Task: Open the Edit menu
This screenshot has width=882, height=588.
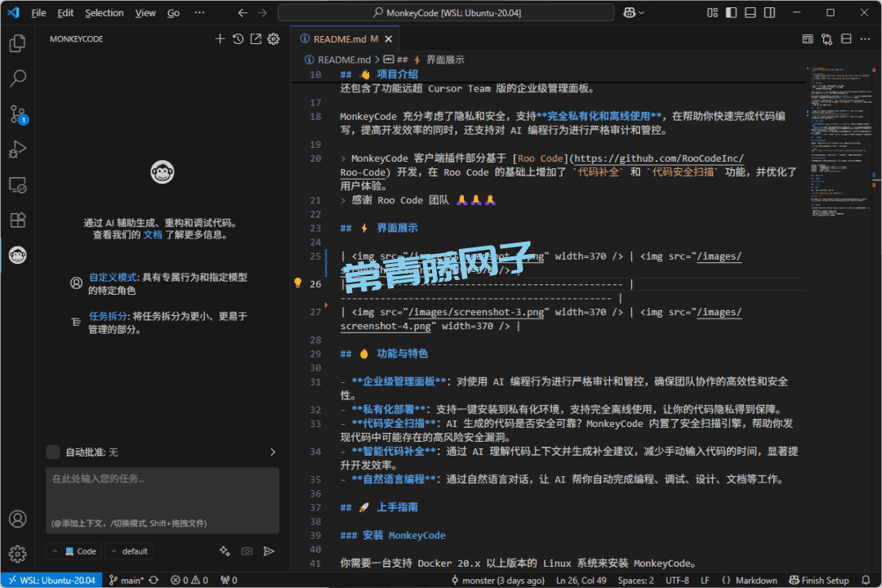Action: point(65,12)
